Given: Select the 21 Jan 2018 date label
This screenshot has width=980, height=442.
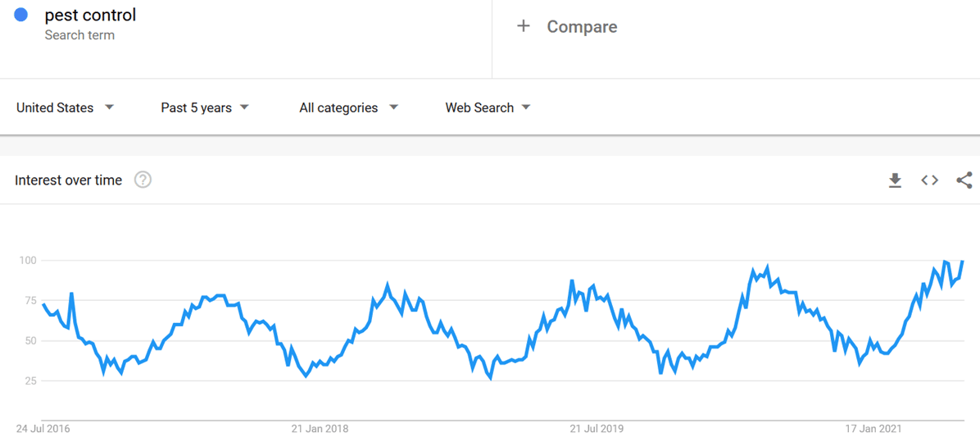Looking at the screenshot, I should point(320,430).
